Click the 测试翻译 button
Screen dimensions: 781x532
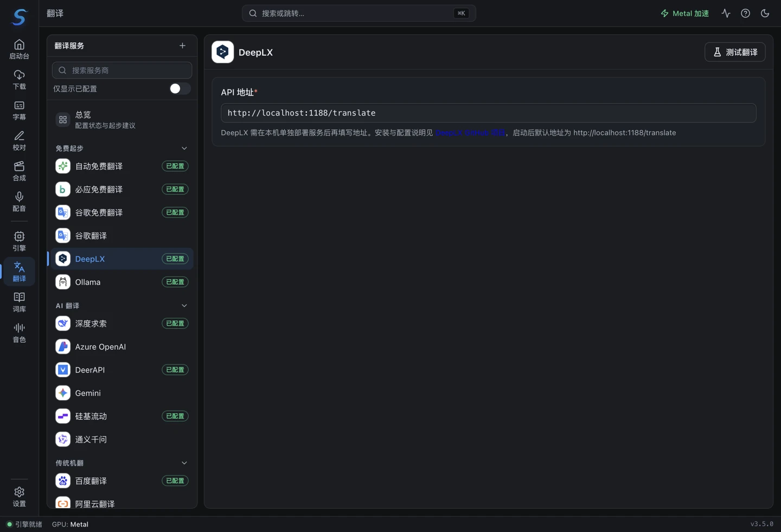pyautogui.click(x=735, y=52)
